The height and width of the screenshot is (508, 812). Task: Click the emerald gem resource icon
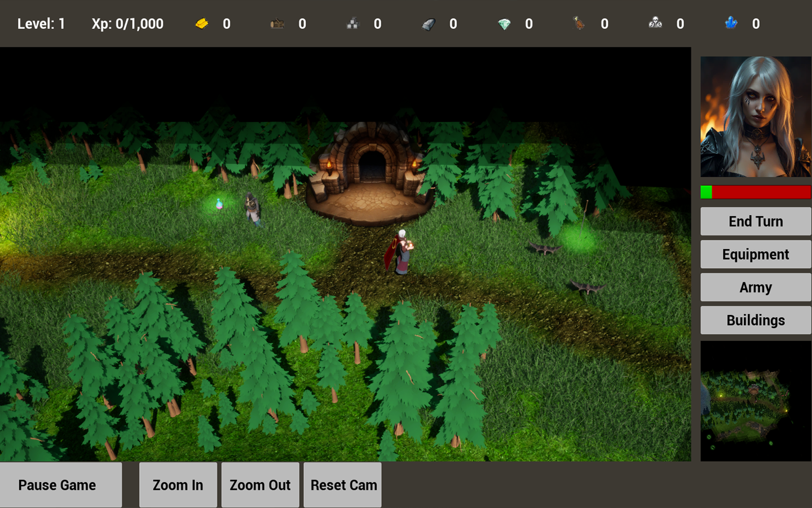(504, 24)
